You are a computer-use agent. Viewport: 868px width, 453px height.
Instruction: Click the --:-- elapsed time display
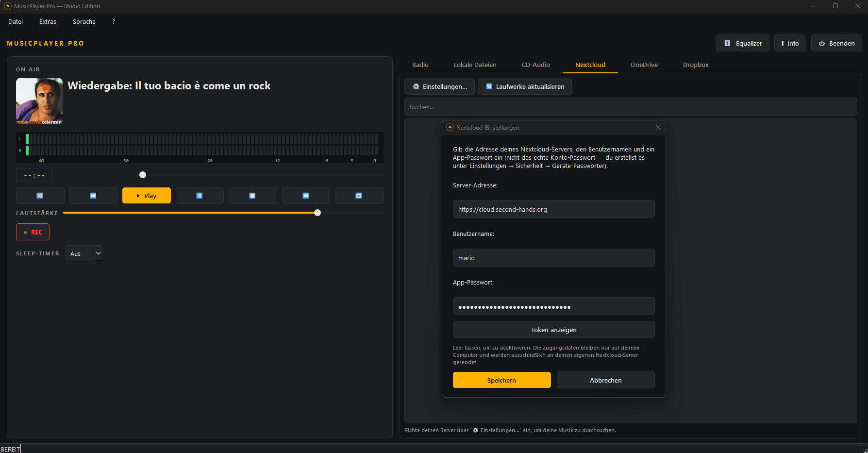[34, 175]
